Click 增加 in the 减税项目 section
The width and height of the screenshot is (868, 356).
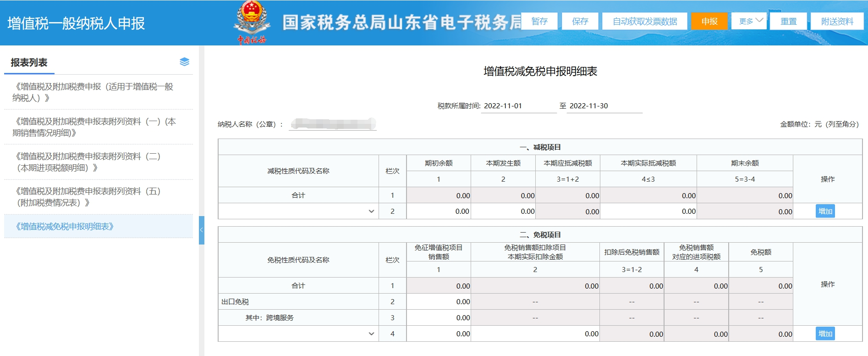[825, 211]
